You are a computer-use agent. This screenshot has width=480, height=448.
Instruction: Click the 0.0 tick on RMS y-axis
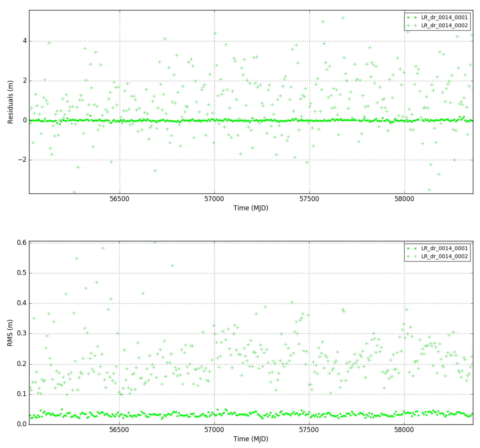pyautogui.click(x=22, y=424)
